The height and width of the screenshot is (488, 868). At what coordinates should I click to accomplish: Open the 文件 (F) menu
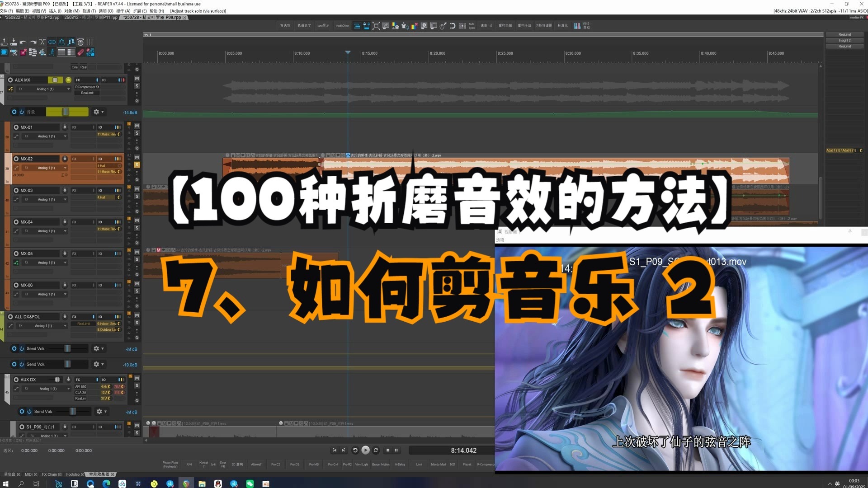click(6, 11)
